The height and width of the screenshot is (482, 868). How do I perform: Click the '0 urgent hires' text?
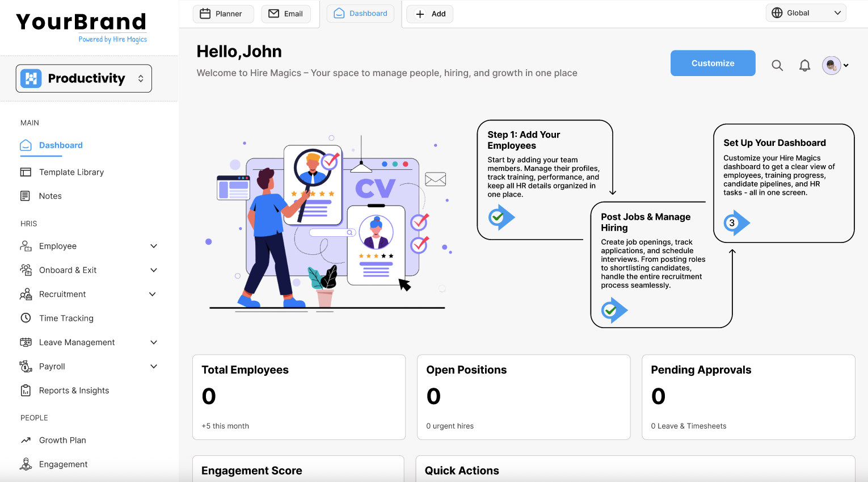(x=450, y=426)
